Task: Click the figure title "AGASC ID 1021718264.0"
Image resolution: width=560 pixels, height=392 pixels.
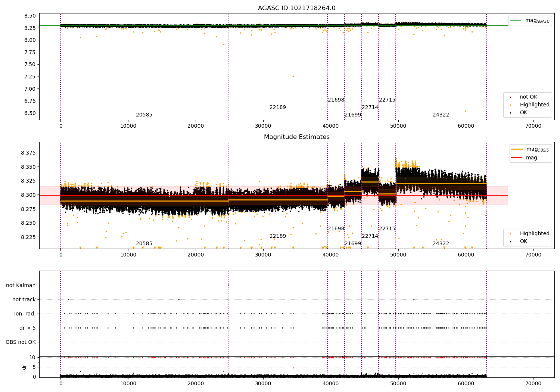Action: click(296, 8)
